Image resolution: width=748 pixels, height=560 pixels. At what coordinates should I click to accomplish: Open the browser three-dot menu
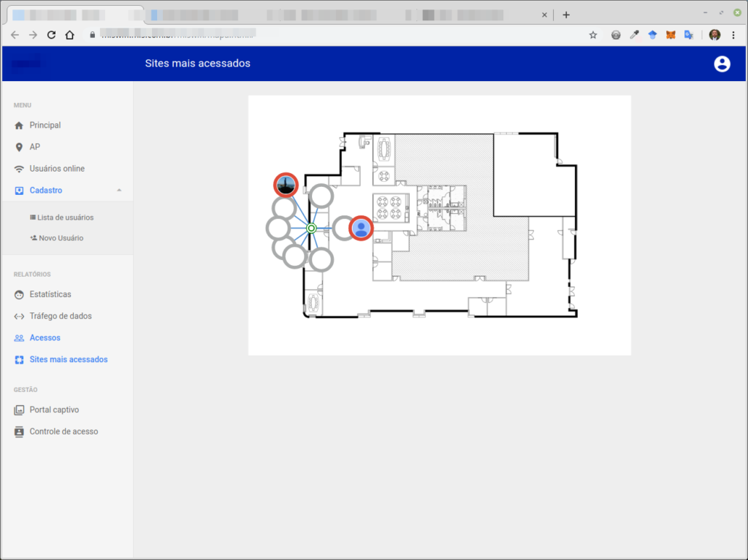[733, 35]
